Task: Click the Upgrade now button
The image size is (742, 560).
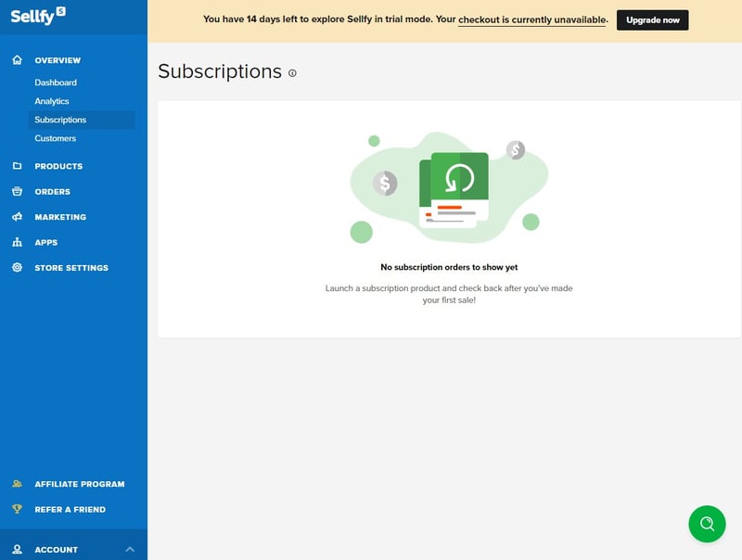Action: pyautogui.click(x=652, y=19)
